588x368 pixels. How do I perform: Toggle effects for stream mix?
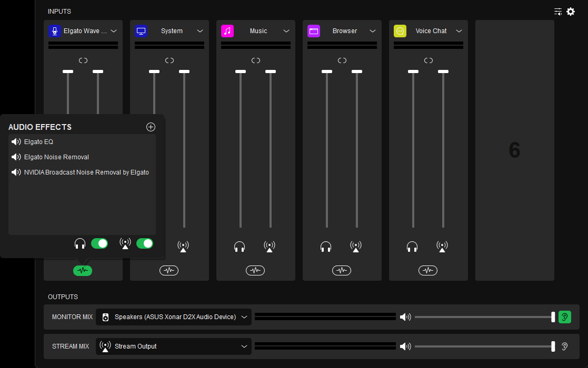(x=144, y=243)
